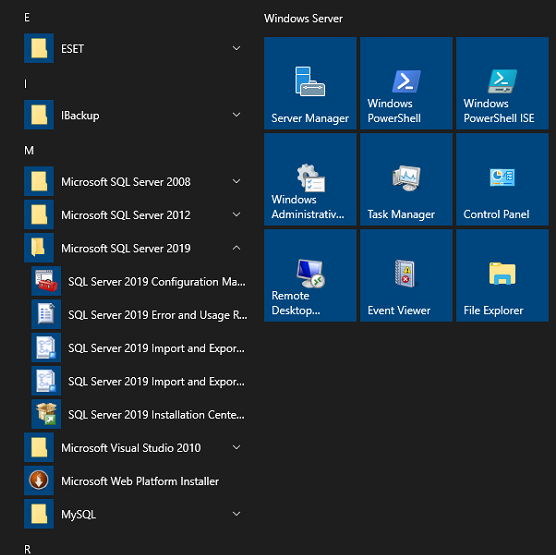Open Windows Administrative Tools tile
This screenshot has height=555, width=556.
[x=310, y=179]
